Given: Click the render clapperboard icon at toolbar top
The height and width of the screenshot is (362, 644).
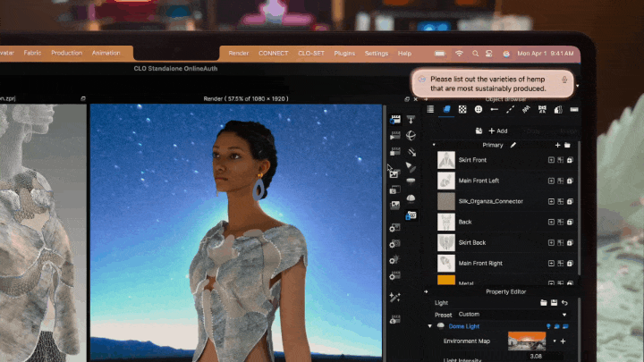Looking at the screenshot, I should pyautogui.click(x=395, y=120).
